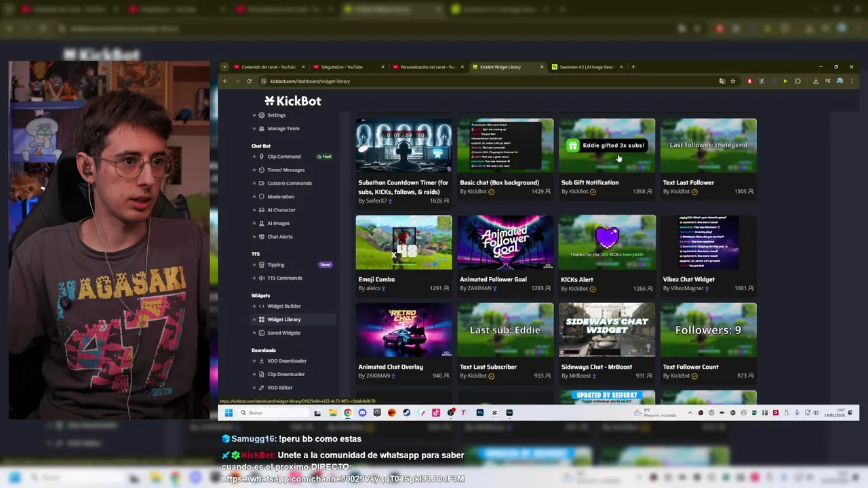Open Text Last Subscriber thumbnail
Image resolution: width=868 pixels, height=488 pixels.
coord(505,330)
